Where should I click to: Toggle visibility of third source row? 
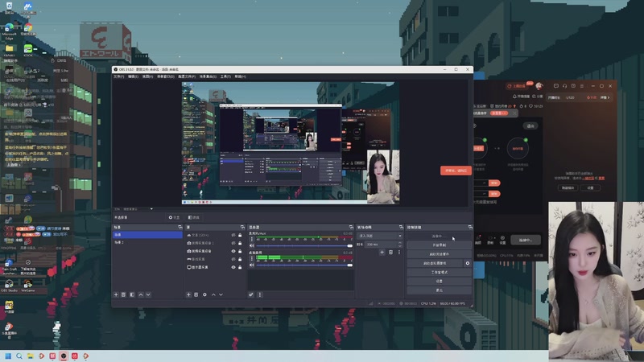coord(233,251)
